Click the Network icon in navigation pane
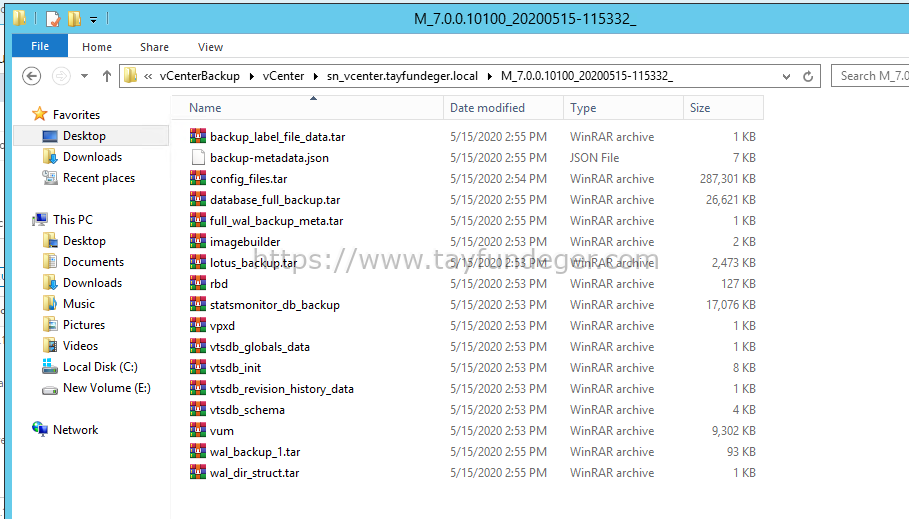The width and height of the screenshot is (909, 519). [x=40, y=429]
